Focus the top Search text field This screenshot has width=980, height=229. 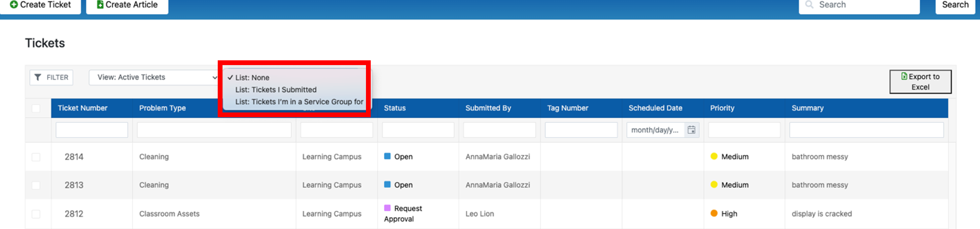pos(859,5)
